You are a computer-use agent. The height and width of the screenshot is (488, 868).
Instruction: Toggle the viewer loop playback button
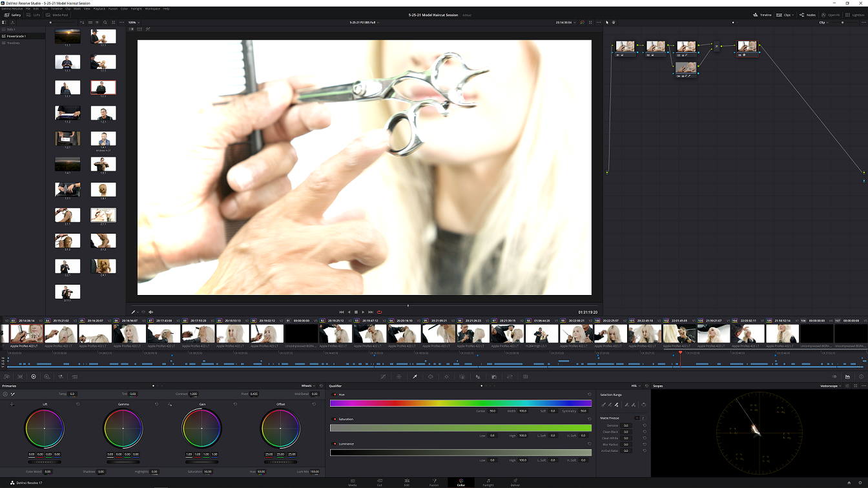pyautogui.click(x=379, y=312)
